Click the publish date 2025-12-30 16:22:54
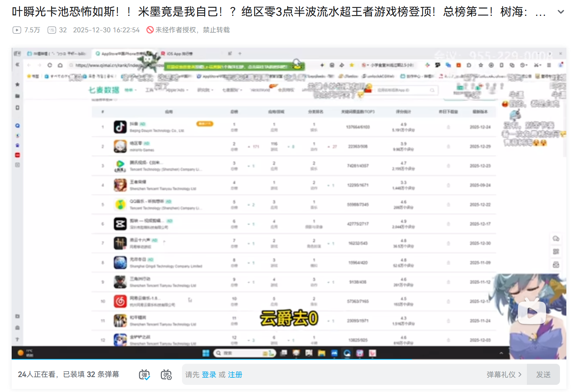 [106, 30]
